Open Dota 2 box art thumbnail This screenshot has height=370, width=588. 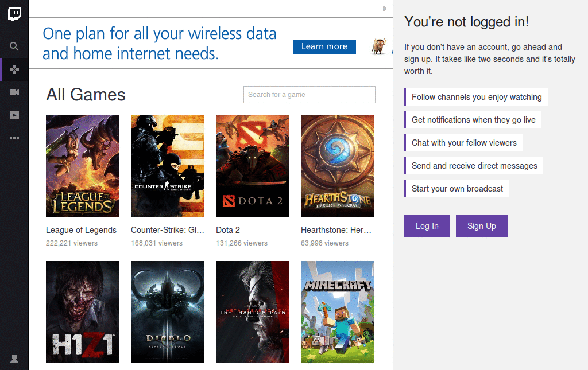(x=253, y=166)
